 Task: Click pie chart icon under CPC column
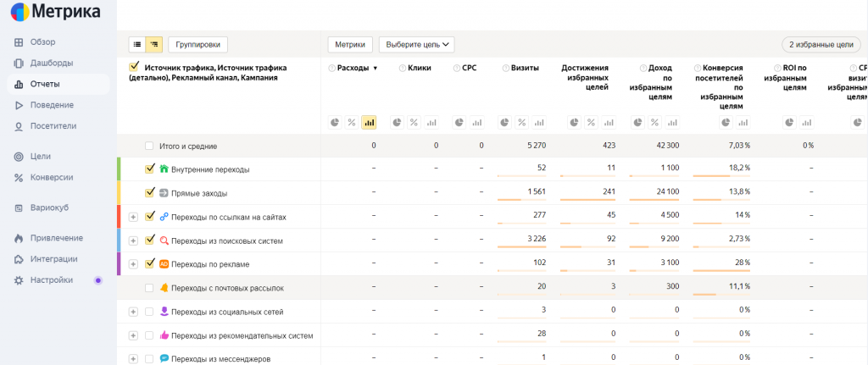coord(458,123)
